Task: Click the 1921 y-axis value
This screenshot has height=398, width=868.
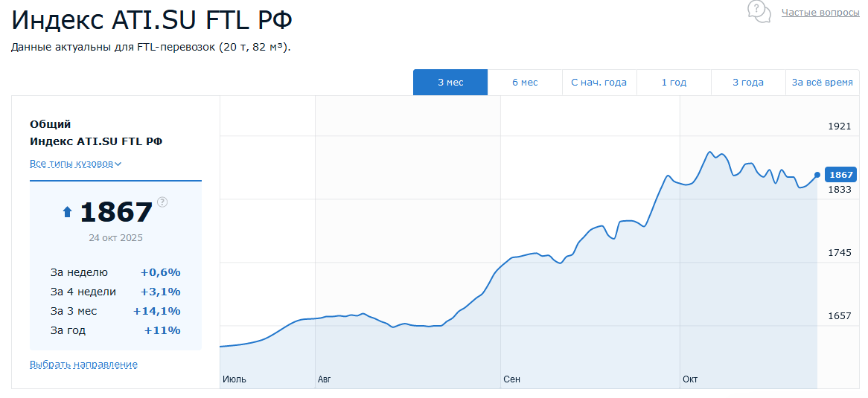Action: coord(839,126)
